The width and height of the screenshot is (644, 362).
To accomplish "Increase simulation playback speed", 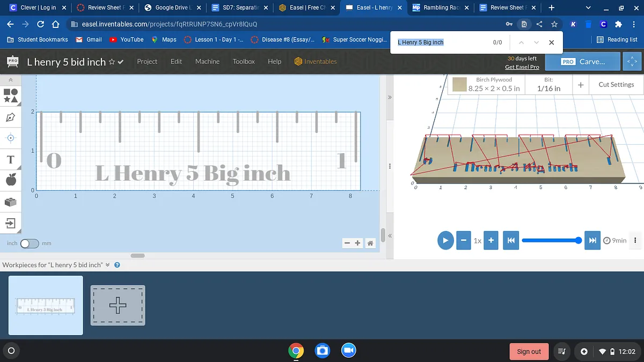I will click(491, 240).
